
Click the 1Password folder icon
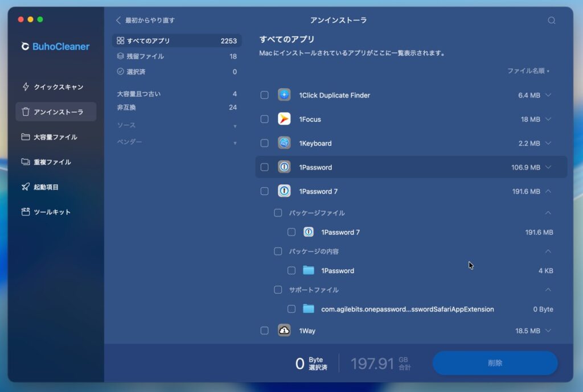click(x=309, y=270)
